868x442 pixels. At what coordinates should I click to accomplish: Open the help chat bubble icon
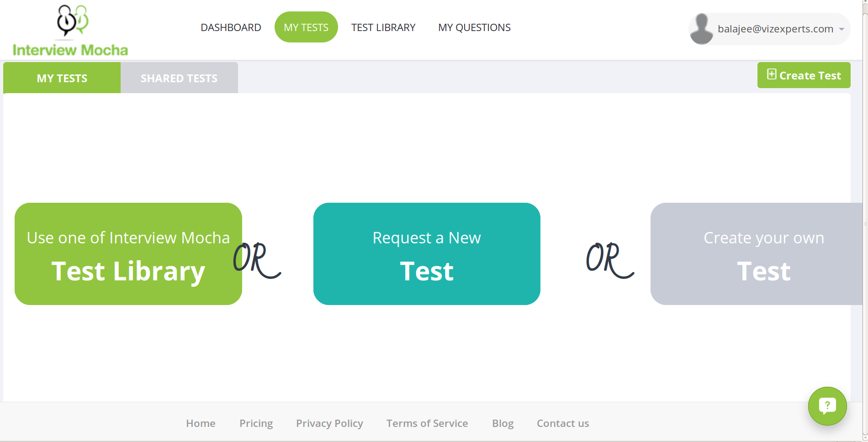pos(827,406)
